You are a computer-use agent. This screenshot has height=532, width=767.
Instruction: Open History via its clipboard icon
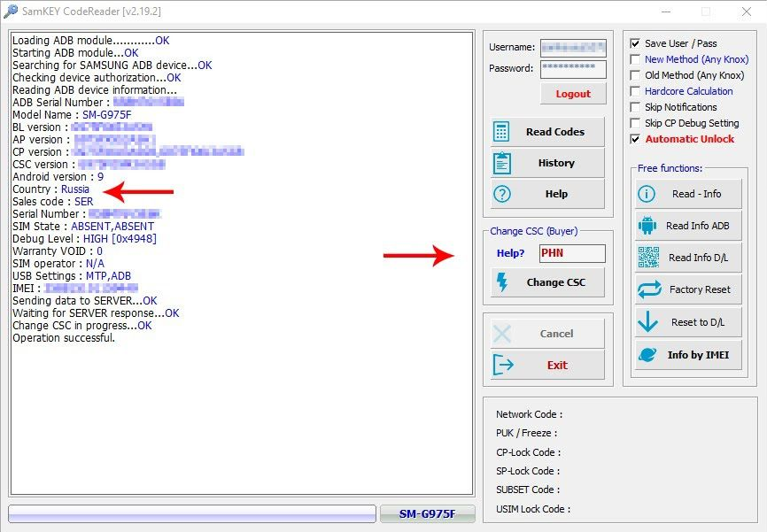click(502, 163)
